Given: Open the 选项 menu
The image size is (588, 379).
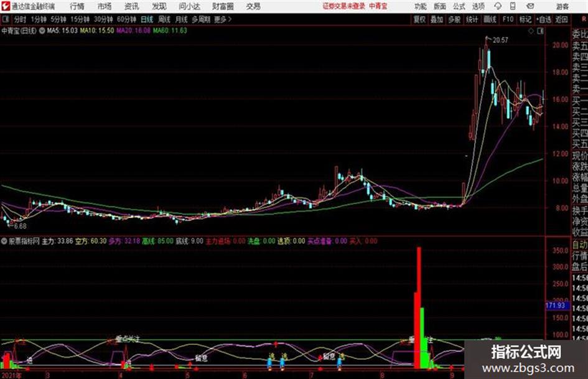Looking at the screenshot, I should 478,6.
